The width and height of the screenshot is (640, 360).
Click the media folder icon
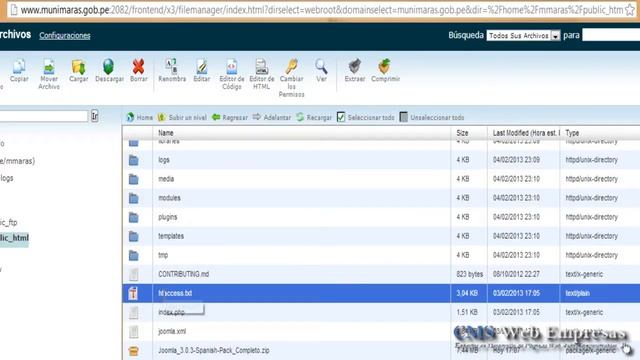pos(133,179)
